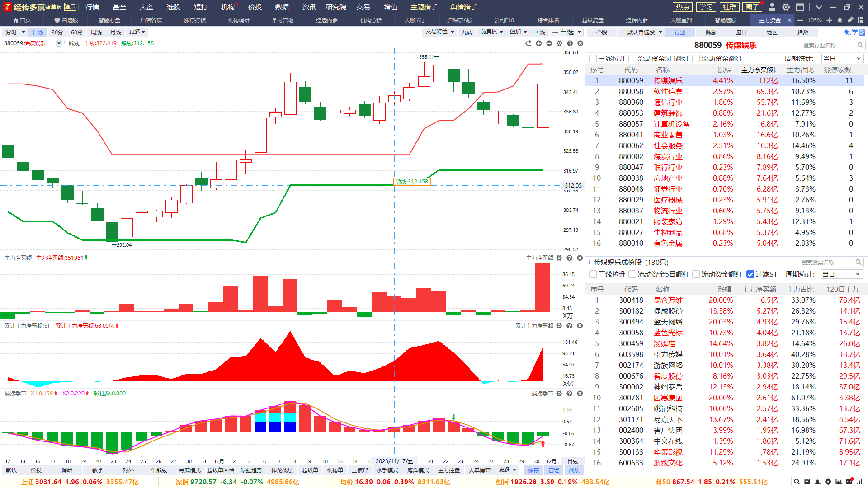Click the 画线 drawing button
Image resolution: width=868 pixels, height=488 pixels.
pyautogui.click(x=540, y=32)
